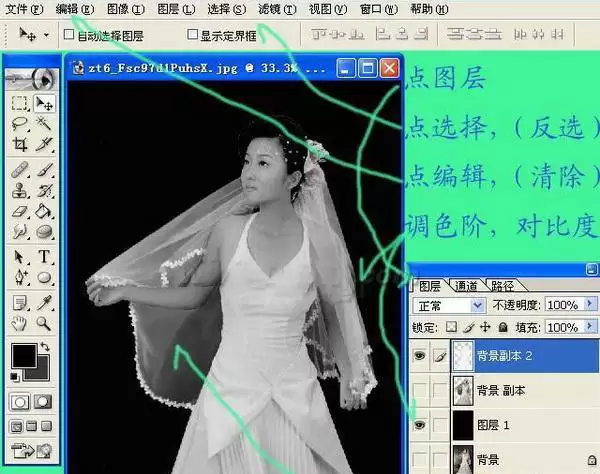Open the 滤镜(T) menu
This screenshot has width=600, height=474.
point(277,9)
